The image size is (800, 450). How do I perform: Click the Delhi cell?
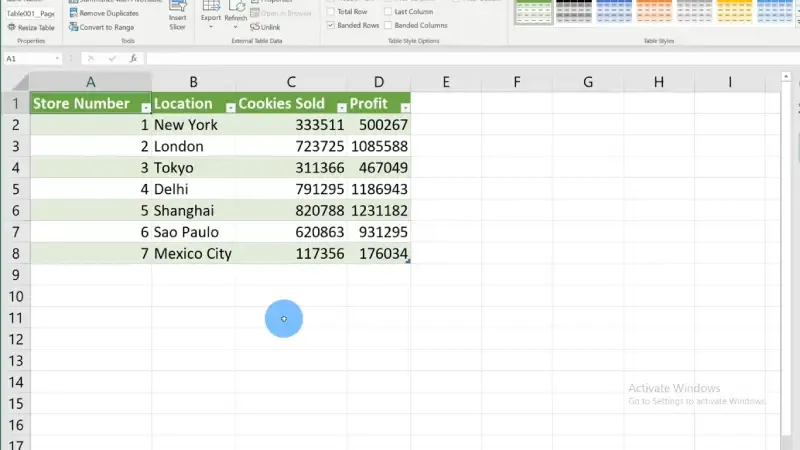193,189
